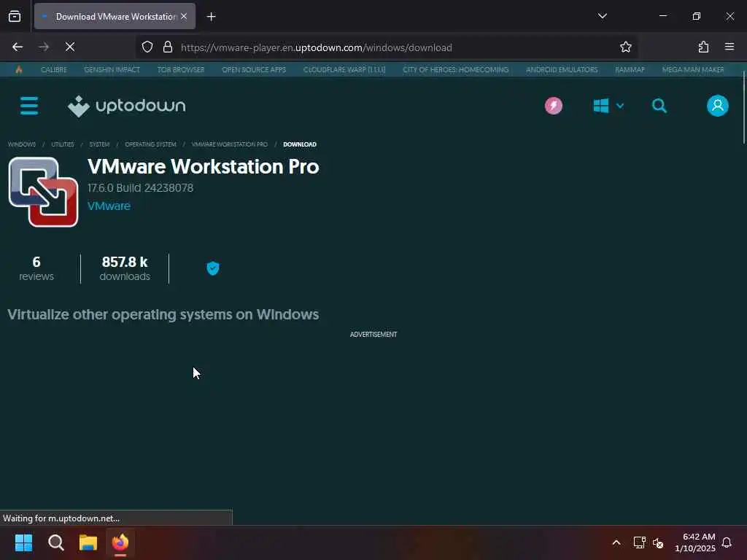The width and height of the screenshot is (747, 560).
Task: Open CITY OF HEROES: HOMECOMING link
Action: click(455, 70)
